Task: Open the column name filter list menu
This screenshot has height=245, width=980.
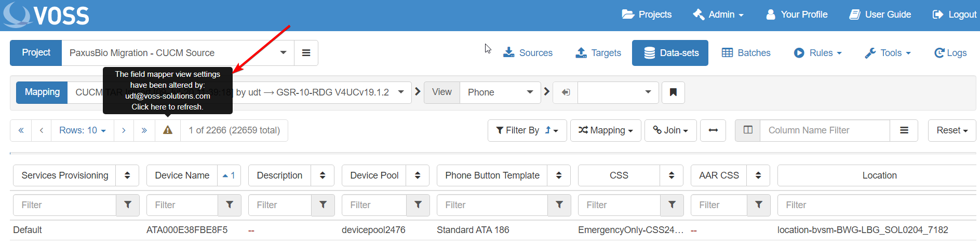Action: [904, 130]
